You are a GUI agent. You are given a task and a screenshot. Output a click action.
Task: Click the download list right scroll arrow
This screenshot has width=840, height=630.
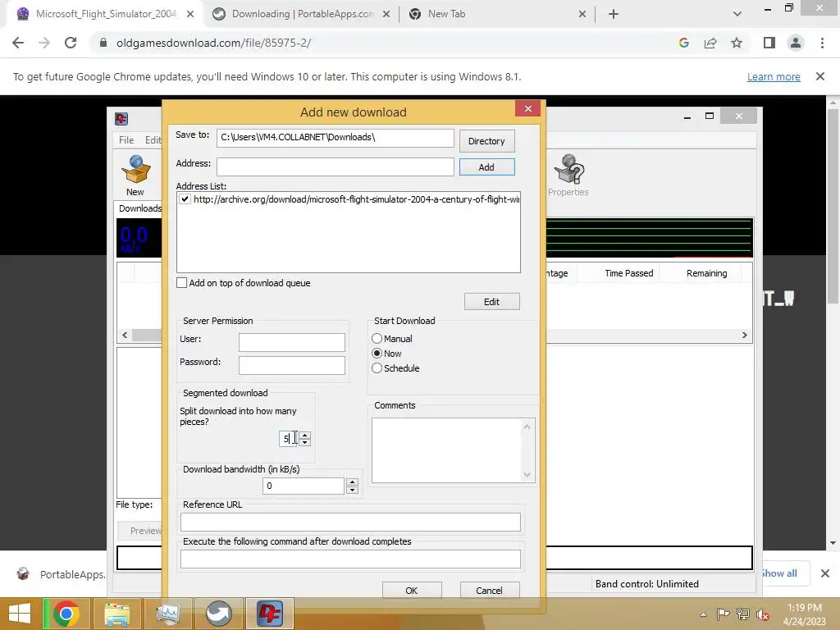coord(744,335)
